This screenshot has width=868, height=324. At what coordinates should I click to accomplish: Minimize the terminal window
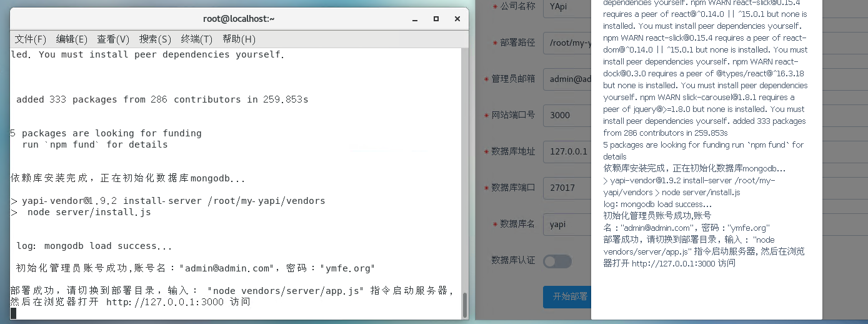pyautogui.click(x=416, y=19)
